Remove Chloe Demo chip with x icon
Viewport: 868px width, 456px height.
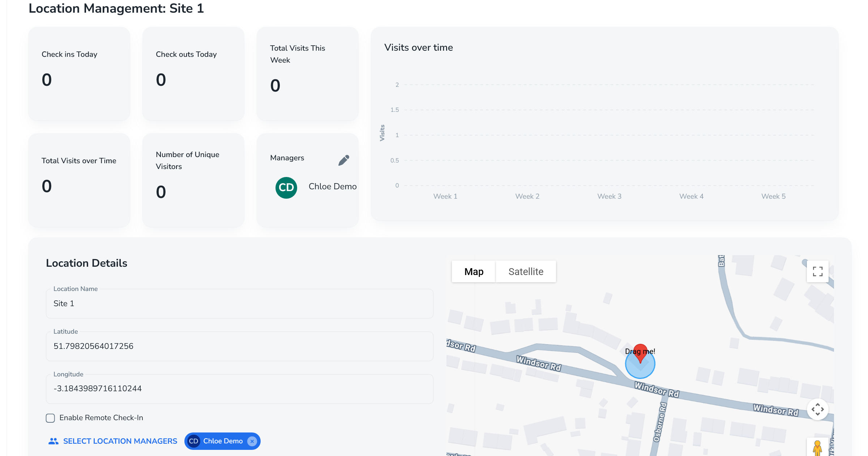tap(252, 441)
